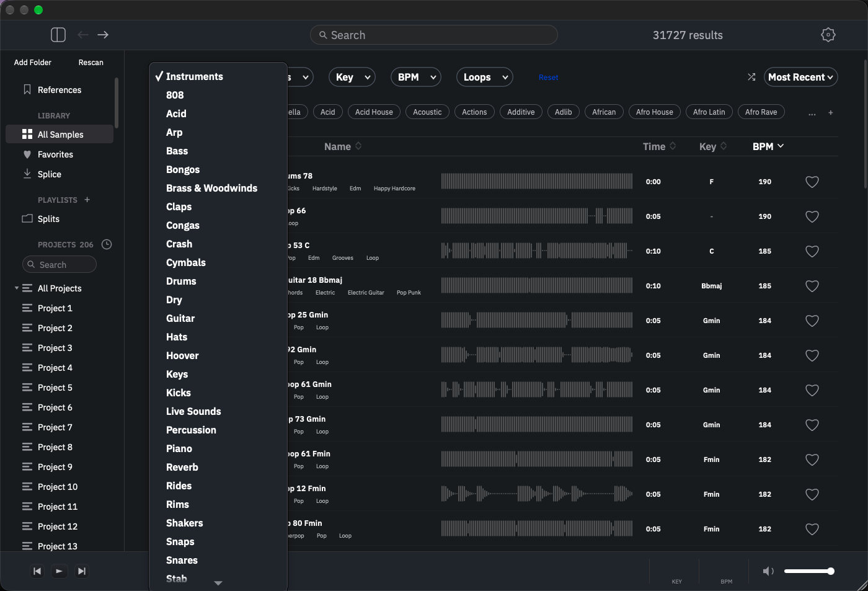Open All Samples grid view
The width and height of the screenshot is (868, 591).
coord(60,135)
